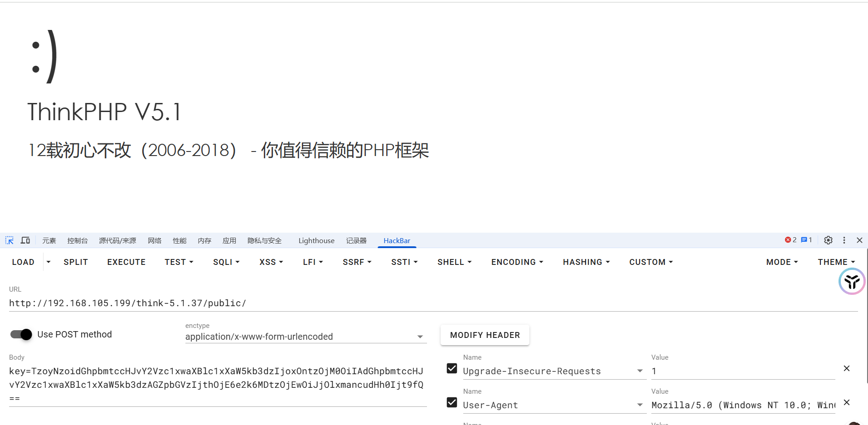Image resolution: width=868 pixels, height=425 pixels.
Task: Open the TEST dropdown menu
Action: click(x=179, y=262)
